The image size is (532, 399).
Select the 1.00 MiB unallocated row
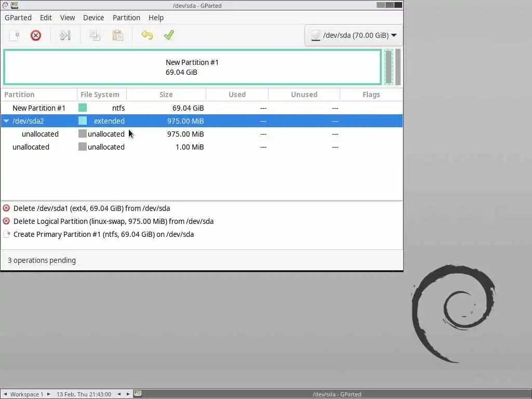coord(202,147)
